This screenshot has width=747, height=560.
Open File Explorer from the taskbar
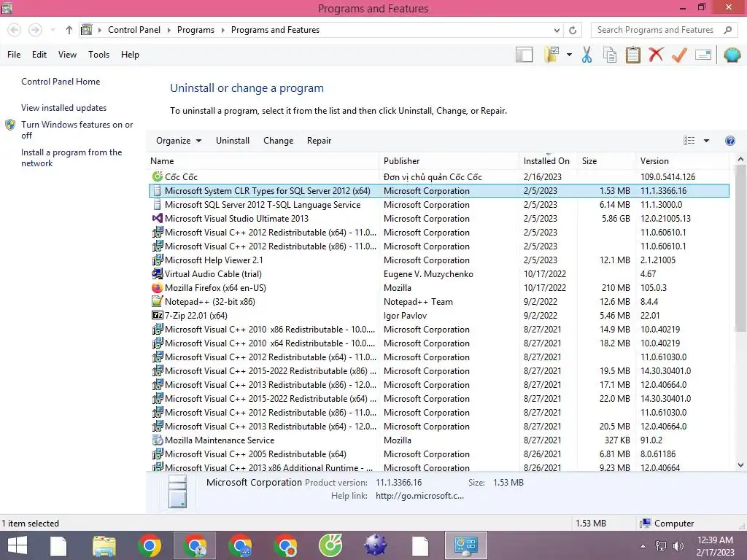click(104, 545)
